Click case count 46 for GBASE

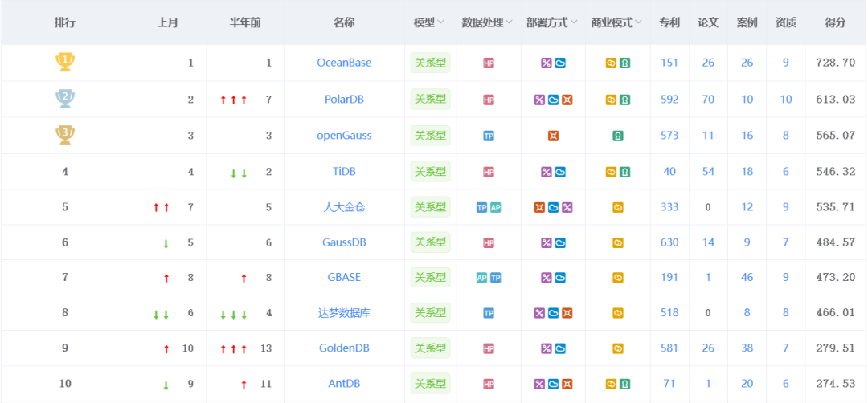[x=747, y=277]
